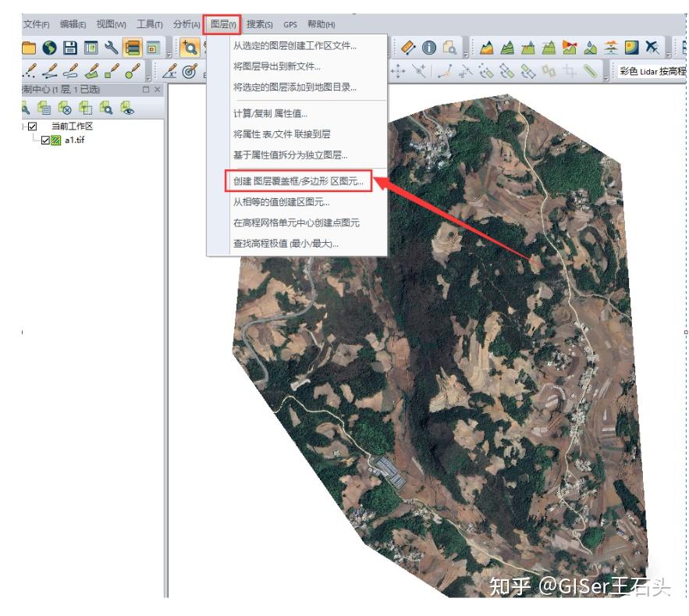
Task: Save the workspace using the floppy disk icon
Action: [69, 47]
